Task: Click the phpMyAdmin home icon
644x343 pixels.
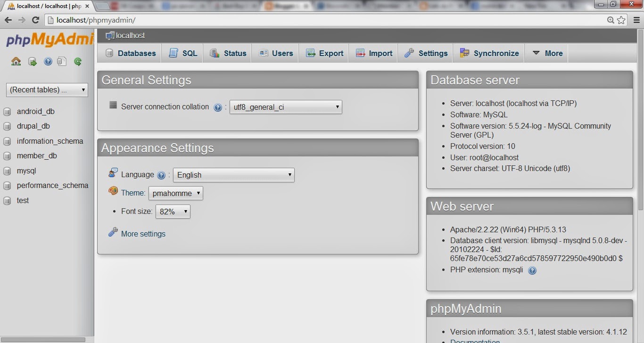Action: [x=16, y=61]
